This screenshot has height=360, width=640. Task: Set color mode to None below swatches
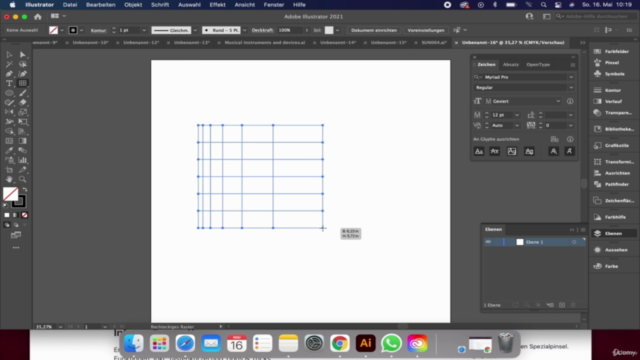pos(24,215)
